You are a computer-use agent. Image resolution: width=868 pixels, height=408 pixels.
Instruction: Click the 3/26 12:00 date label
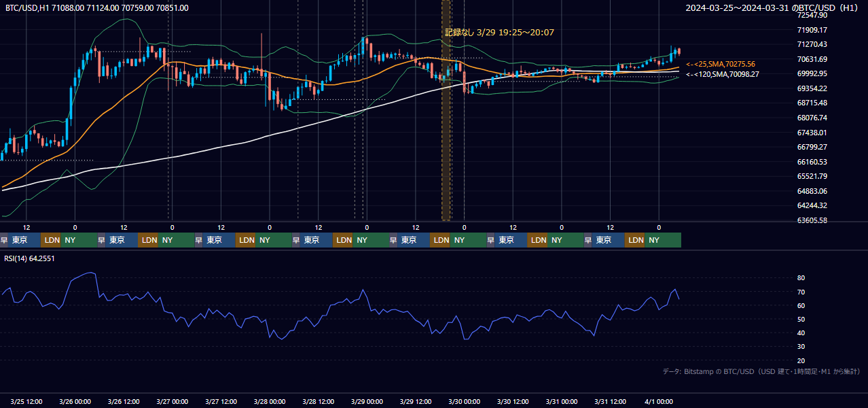(124, 401)
